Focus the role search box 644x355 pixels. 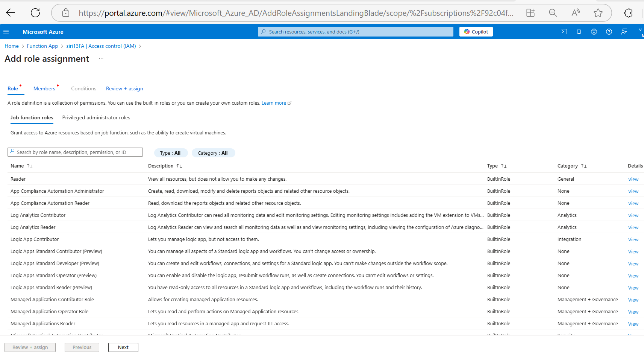[75, 152]
